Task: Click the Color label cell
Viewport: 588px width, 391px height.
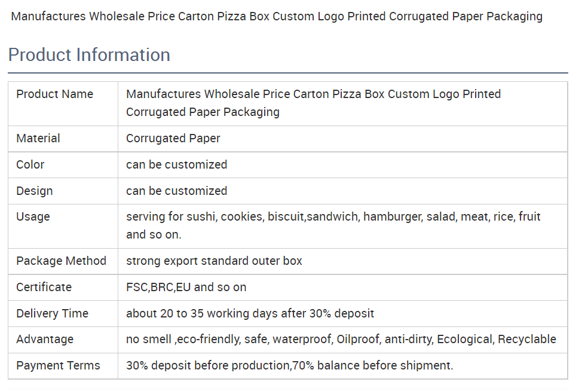Action: (30, 165)
